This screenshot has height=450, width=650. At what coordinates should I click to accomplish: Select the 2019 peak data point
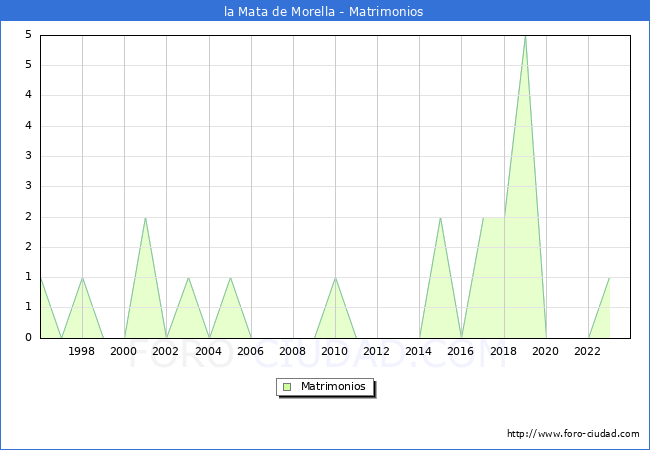pyautogui.click(x=525, y=36)
